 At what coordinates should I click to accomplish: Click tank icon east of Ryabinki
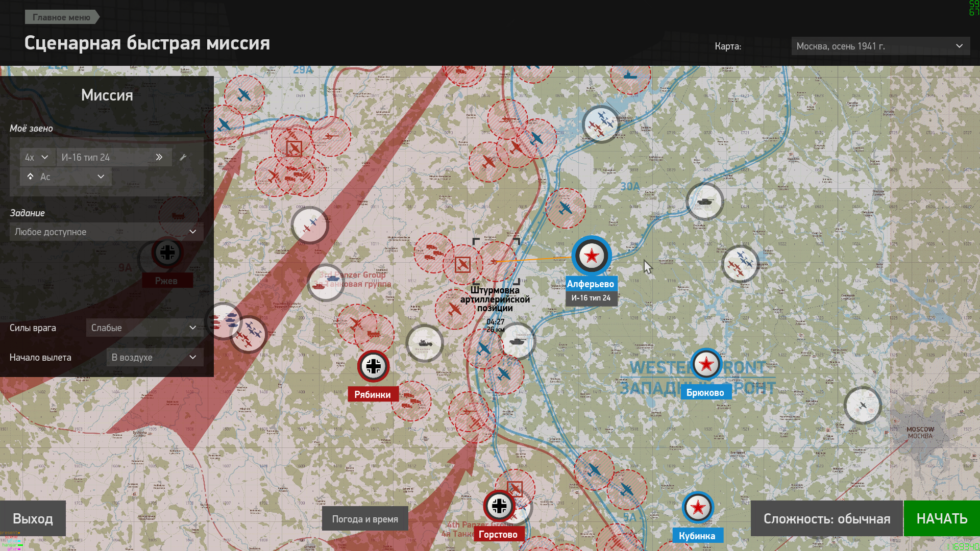425,343
